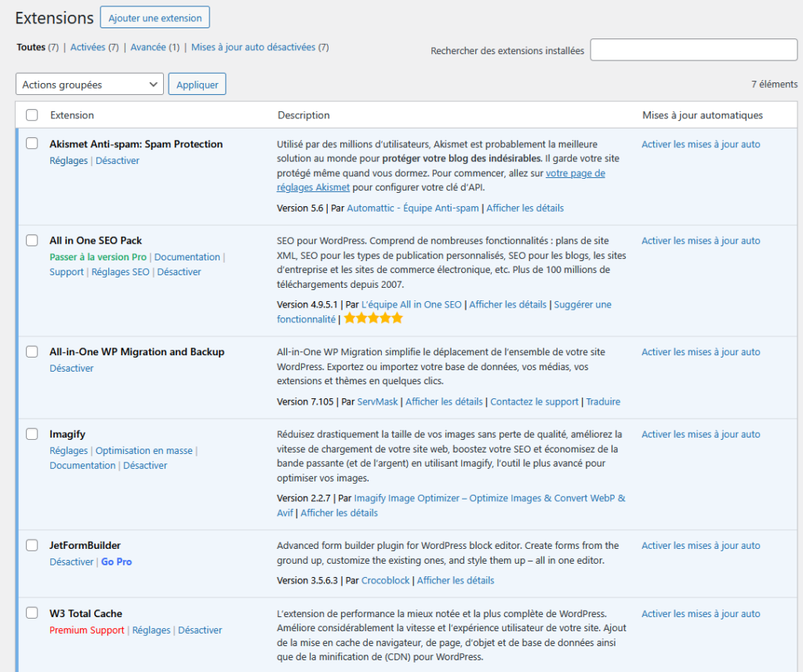The image size is (803, 672).
Task: Click Désactiver under JetFormBuilder
Action: coord(71,562)
